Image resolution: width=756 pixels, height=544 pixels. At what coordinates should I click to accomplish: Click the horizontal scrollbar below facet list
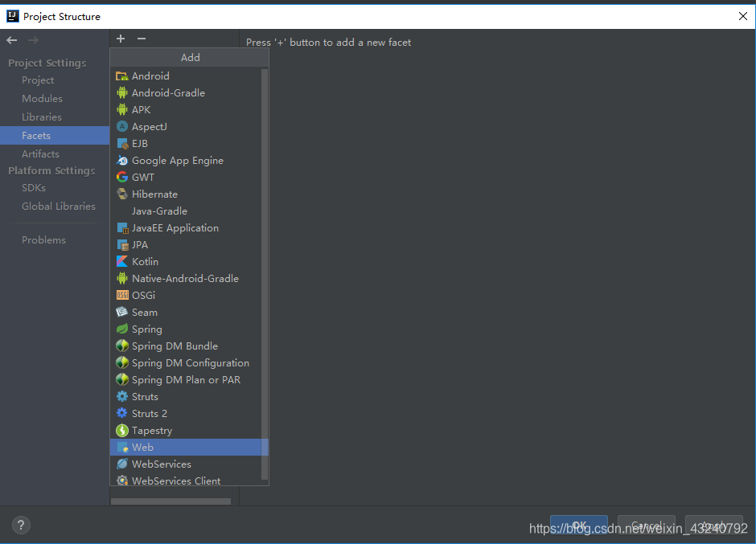pos(171,501)
